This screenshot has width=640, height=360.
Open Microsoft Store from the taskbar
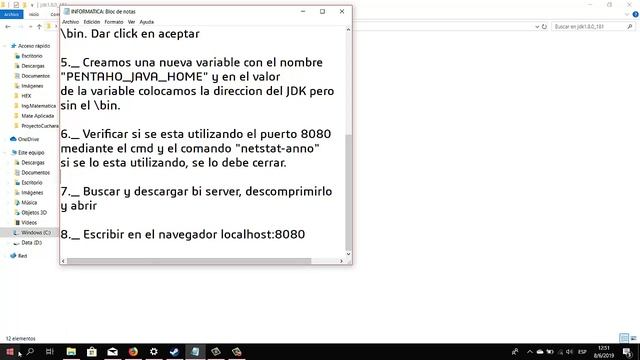click(x=92, y=351)
